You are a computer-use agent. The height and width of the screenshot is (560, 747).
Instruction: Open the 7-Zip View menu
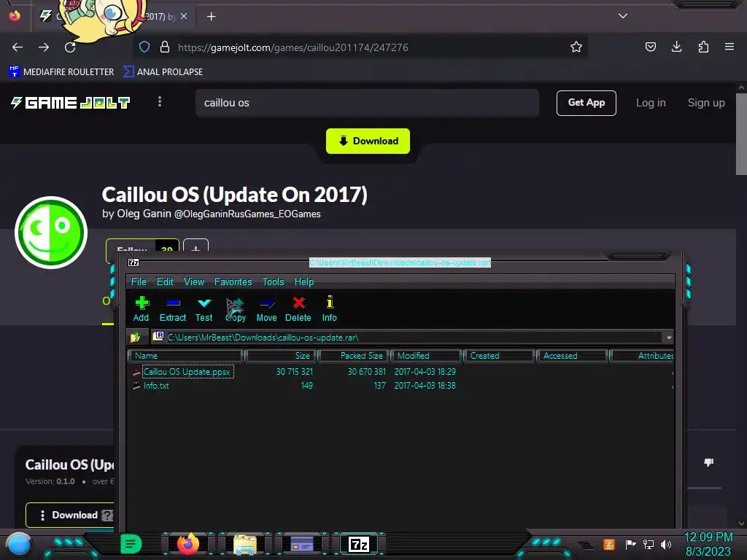point(194,281)
